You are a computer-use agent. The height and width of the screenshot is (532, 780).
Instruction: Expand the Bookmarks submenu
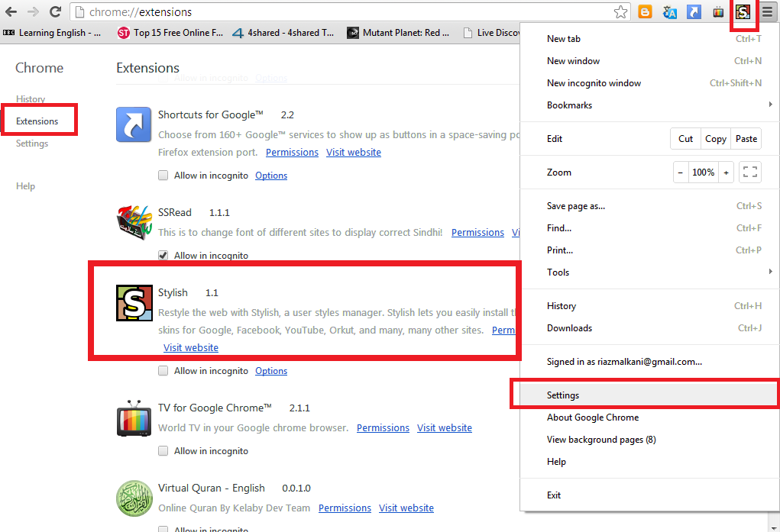click(649, 105)
